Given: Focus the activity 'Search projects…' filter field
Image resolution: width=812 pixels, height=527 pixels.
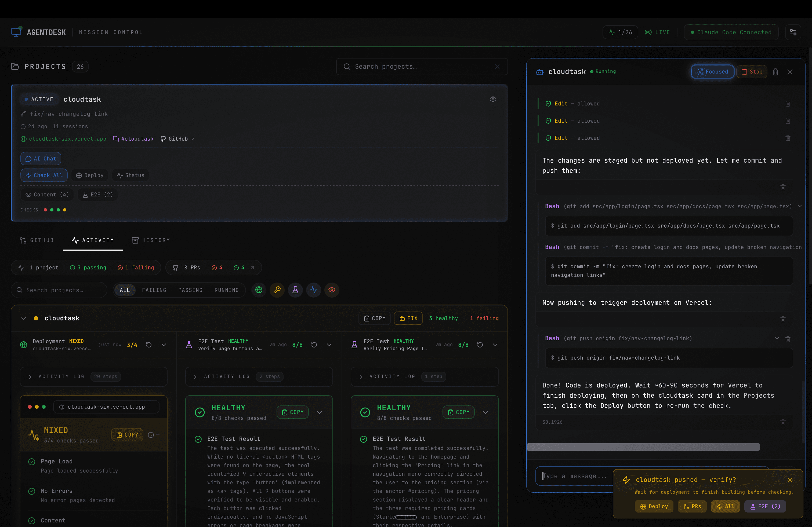Looking at the screenshot, I should 59,290.
